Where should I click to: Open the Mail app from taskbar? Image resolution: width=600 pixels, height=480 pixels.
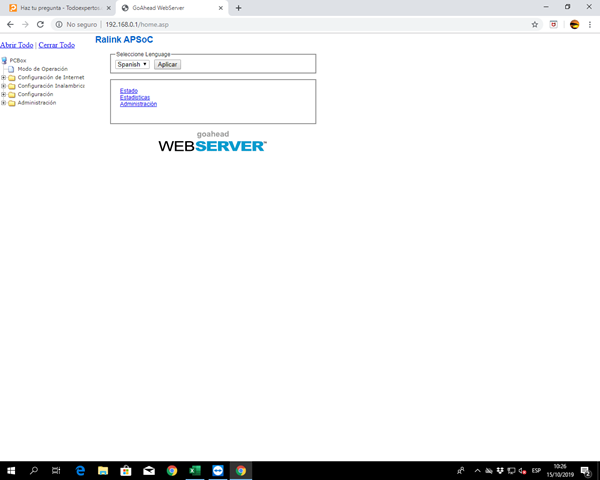(149, 471)
